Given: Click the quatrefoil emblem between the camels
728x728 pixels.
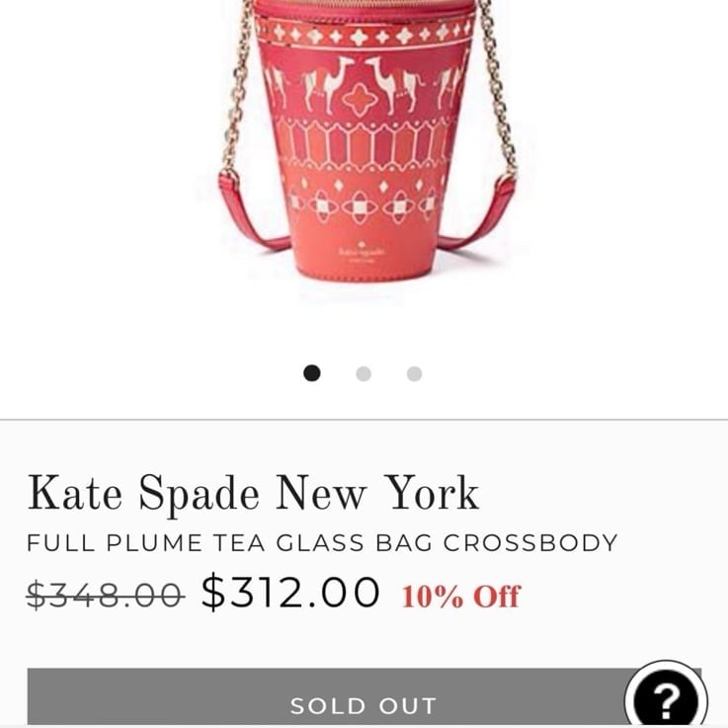Looking at the screenshot, I should pyautogui.click(x=359, y=99).
